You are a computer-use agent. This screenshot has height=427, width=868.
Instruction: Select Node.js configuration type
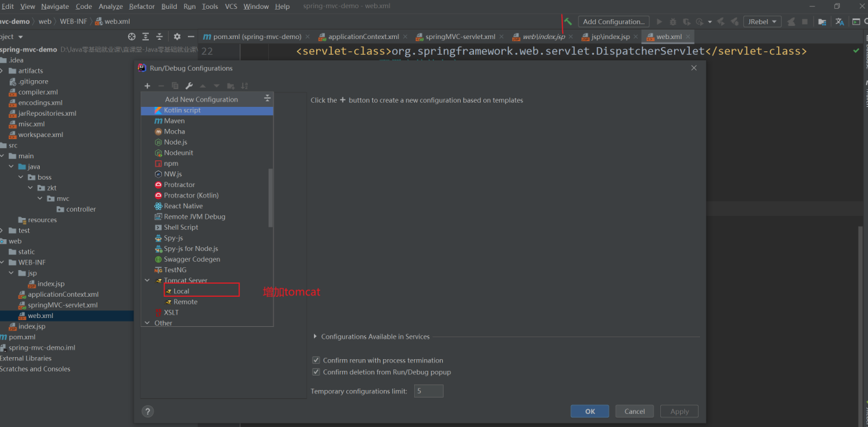click(207, 142)
